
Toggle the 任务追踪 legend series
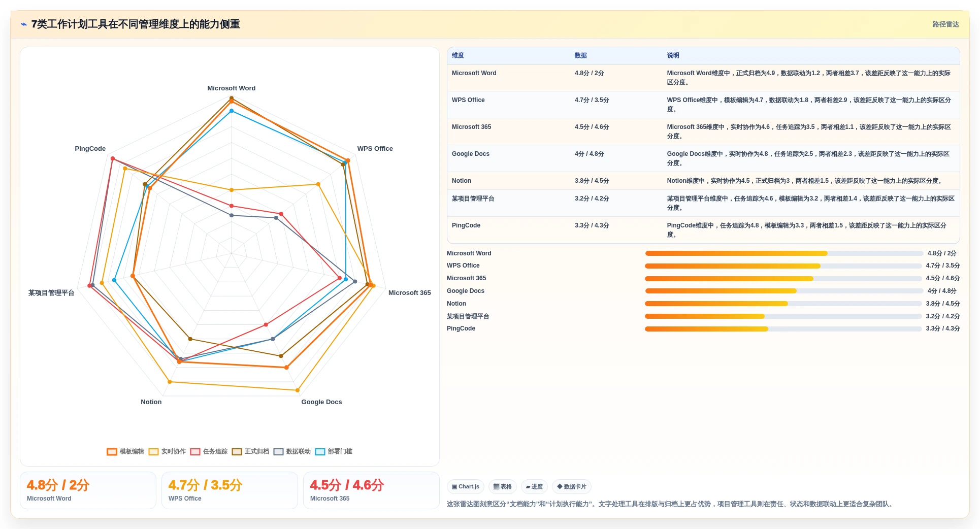pos(209,451)
